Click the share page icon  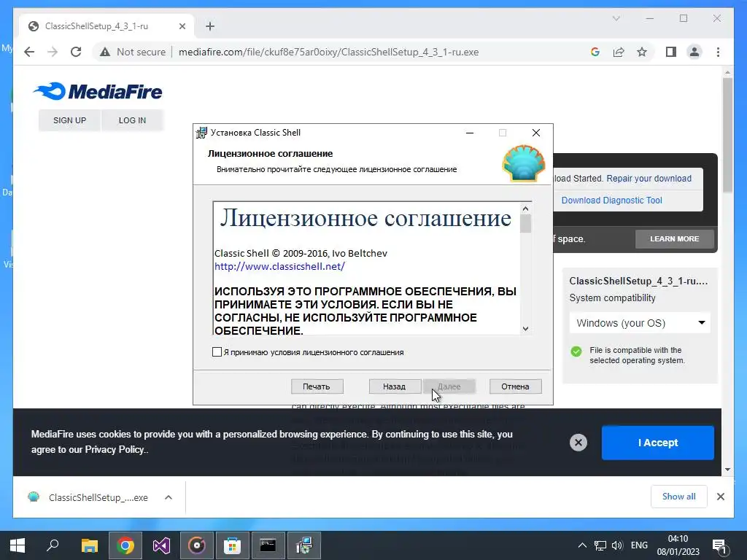pos(619,52)
